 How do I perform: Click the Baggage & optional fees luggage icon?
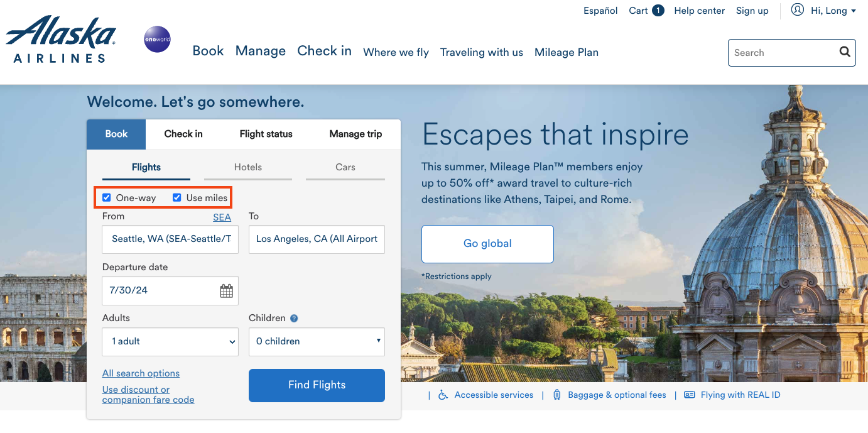pyautogui.click(x=557, y=395)
